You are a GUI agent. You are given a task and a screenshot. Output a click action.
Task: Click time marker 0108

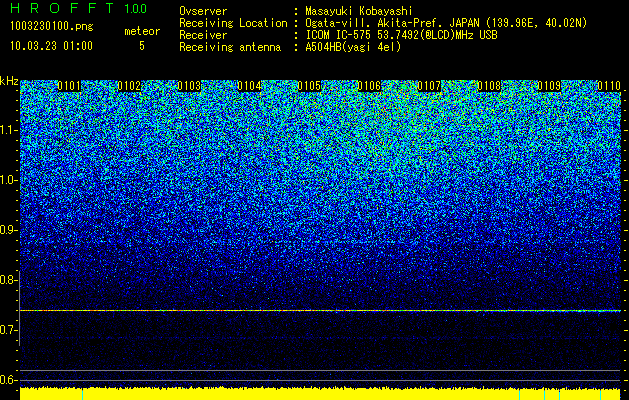coord(489,86)
